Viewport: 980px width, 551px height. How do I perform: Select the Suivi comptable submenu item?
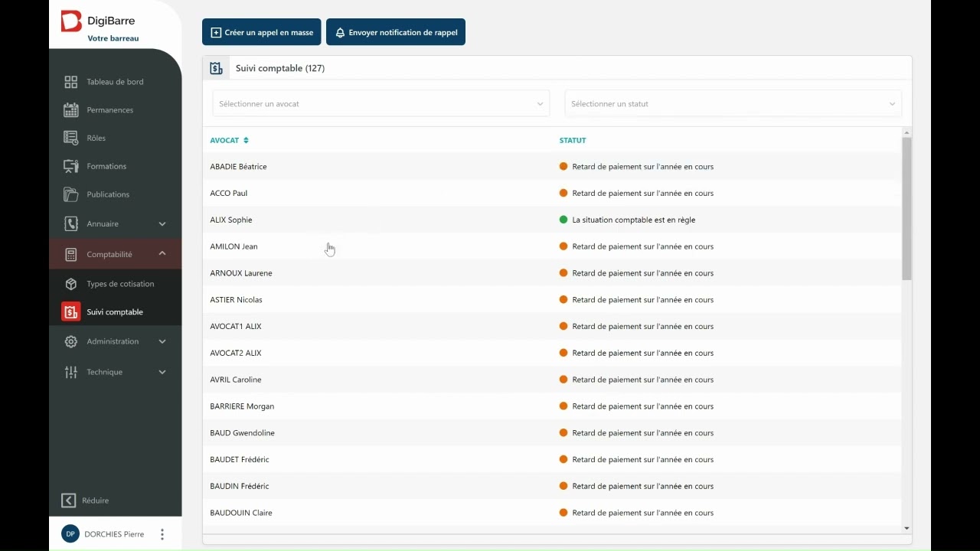pos(115,312)
